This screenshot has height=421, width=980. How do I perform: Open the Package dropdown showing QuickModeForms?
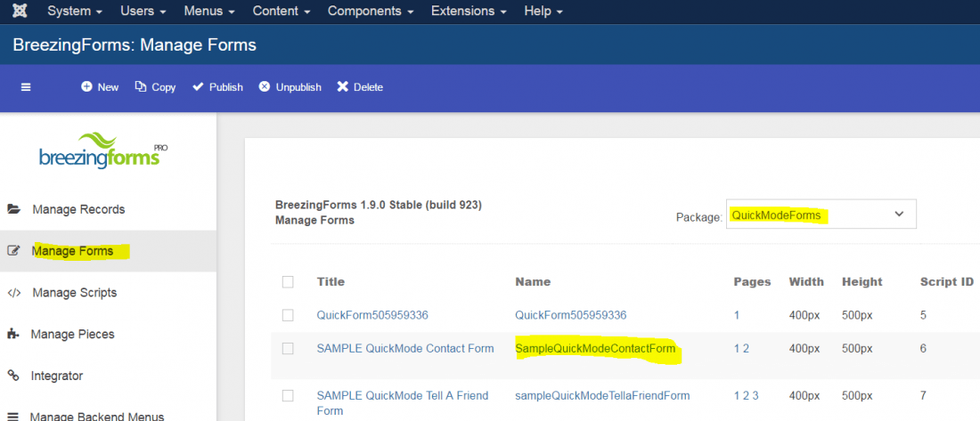click(x=821, y=215)
